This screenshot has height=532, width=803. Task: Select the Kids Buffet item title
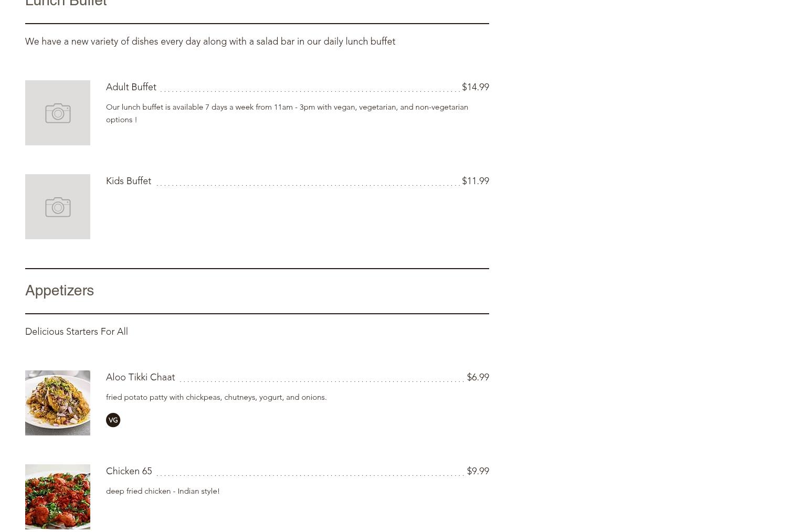pyautogui.click(x=129, y=181)
